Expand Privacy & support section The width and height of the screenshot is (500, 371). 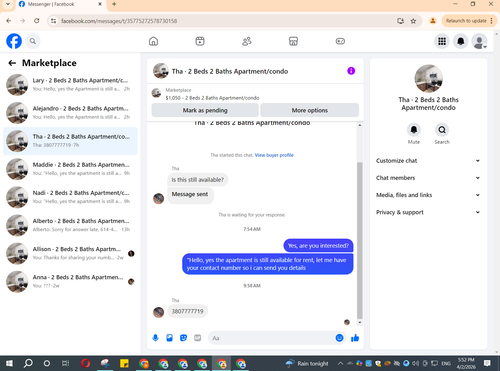pos(428,212)
